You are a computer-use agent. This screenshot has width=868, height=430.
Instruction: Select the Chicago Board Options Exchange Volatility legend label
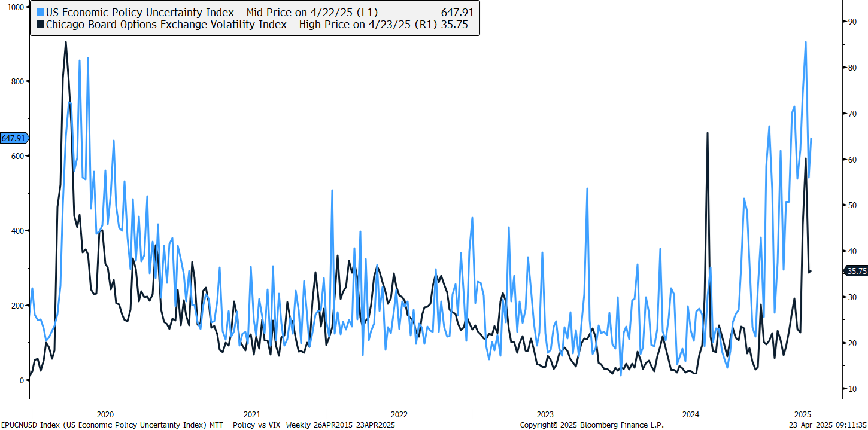pos(242,25)
